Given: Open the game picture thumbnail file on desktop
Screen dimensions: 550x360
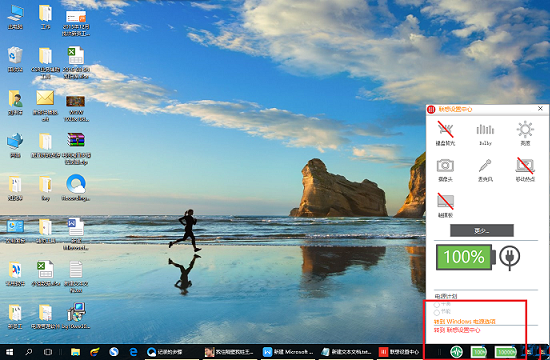Looking at the screenshot, I should pos(76,109).
